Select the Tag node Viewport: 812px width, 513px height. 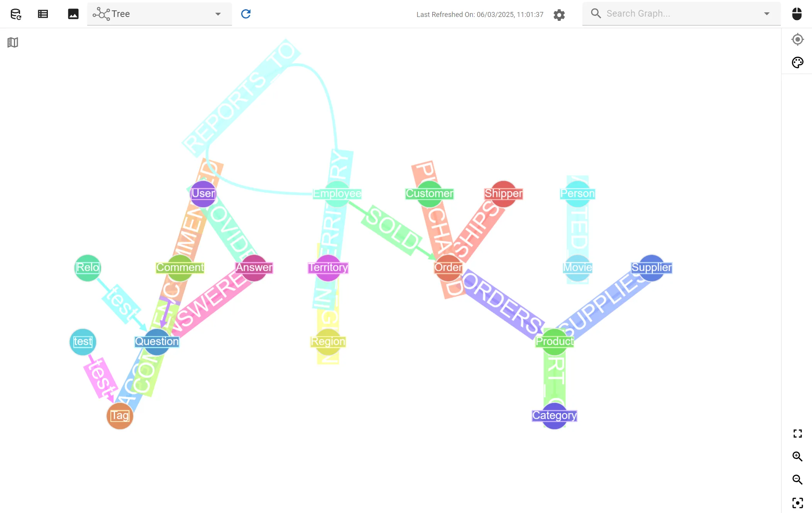click(120, 415)
